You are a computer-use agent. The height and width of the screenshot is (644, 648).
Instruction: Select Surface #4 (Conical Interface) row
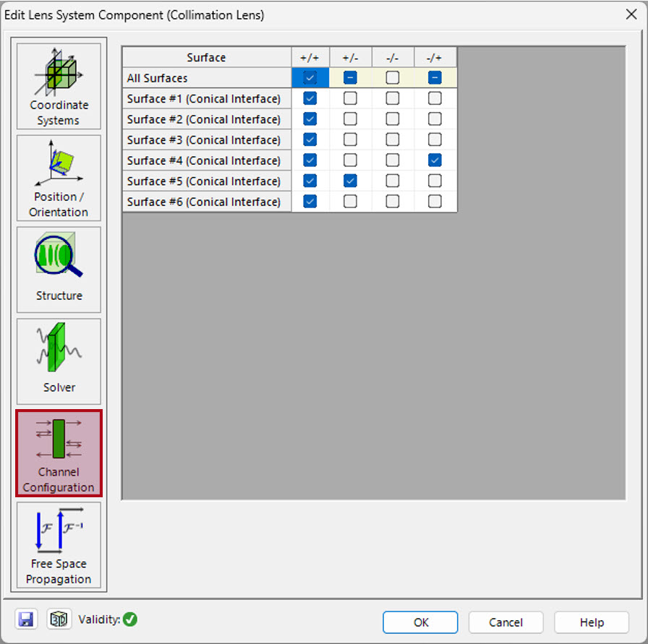pos(207,160)
